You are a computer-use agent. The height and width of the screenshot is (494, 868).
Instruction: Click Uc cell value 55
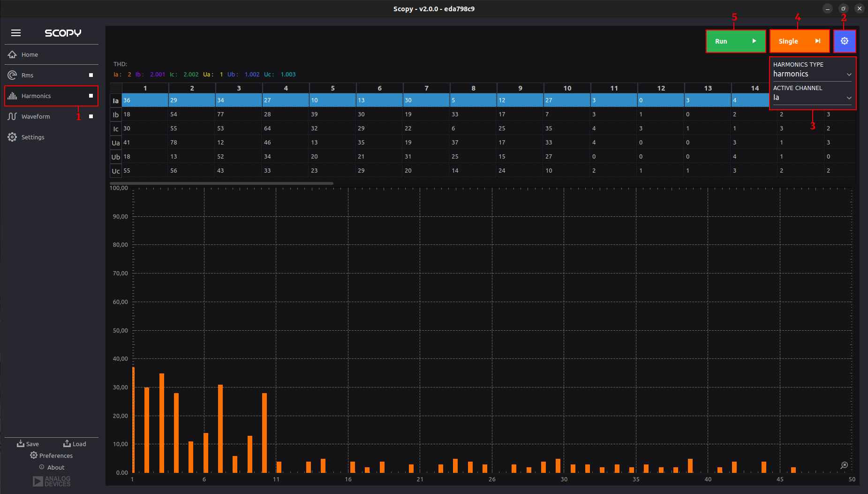[145, 171]
